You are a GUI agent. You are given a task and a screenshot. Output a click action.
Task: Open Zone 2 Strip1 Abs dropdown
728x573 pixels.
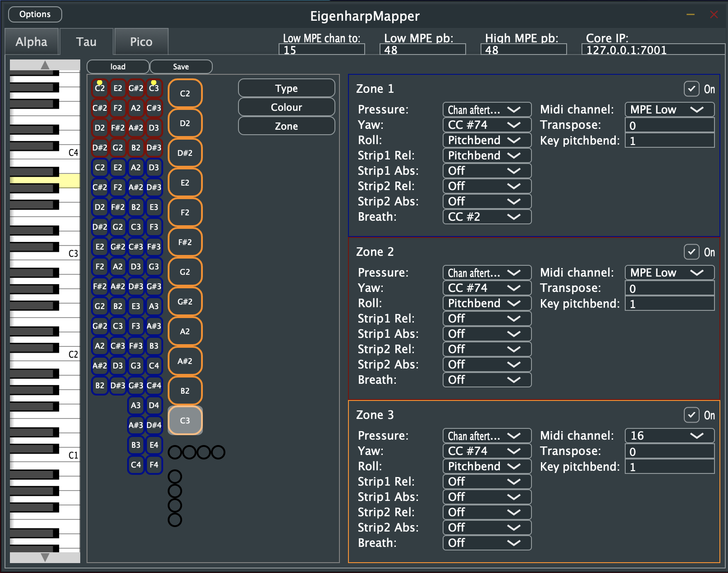click(x=487, y=334)
